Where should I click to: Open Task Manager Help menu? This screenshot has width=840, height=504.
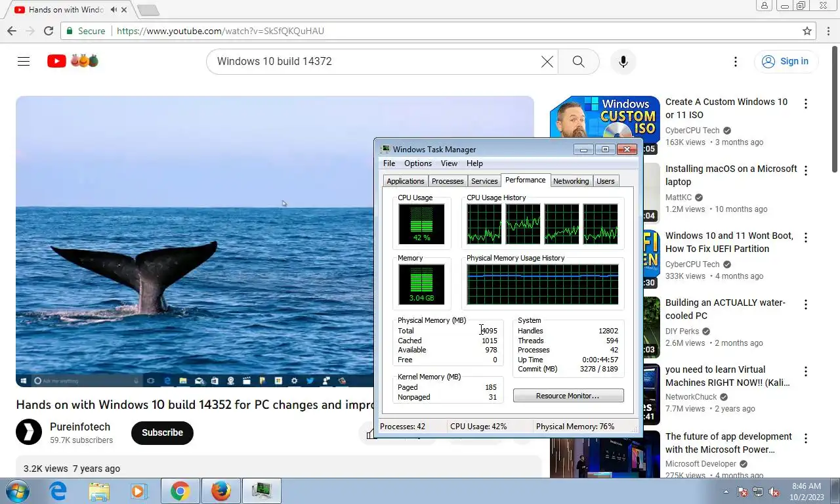coord(474,163)
